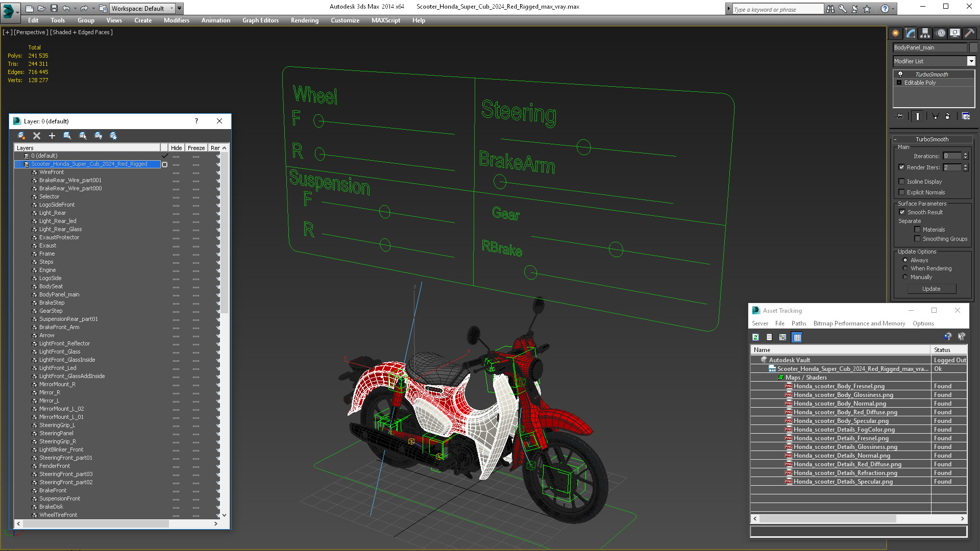Click Tree View icon in Asset Tracking toolbar
980x551 pixels.
tap(783, 337)
